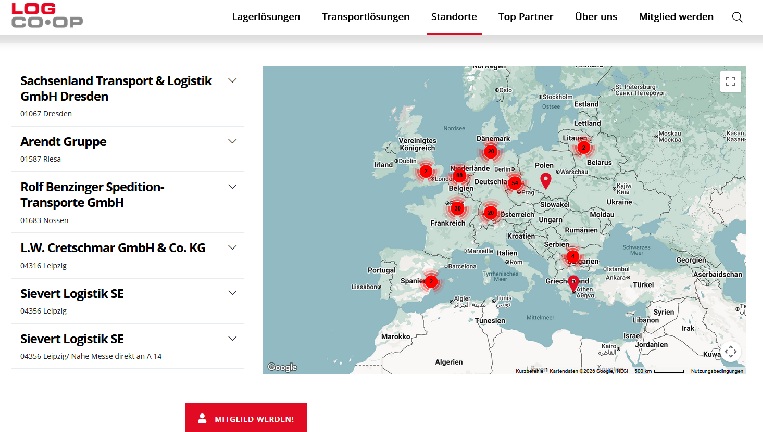The height and width of the screenshot is (432, 763).
Task: Click the '01587 Riesa' address text
Action: (40, 159)
